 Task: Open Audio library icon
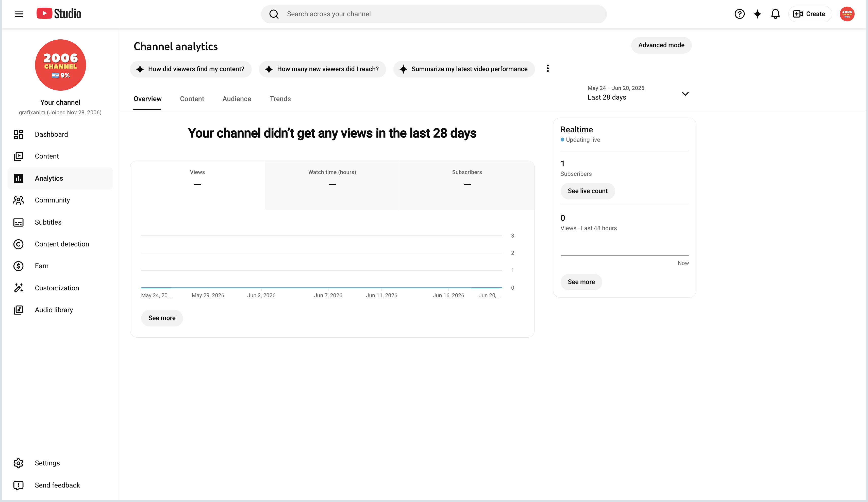pos(18,310)
